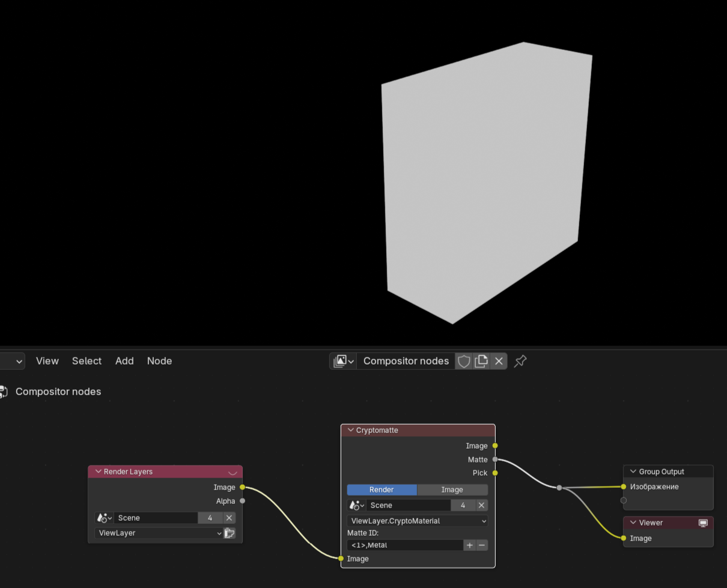The image size is (727, 588).
Task: Click the Render Layers Alpha output socket
Action: click(242, 501)
